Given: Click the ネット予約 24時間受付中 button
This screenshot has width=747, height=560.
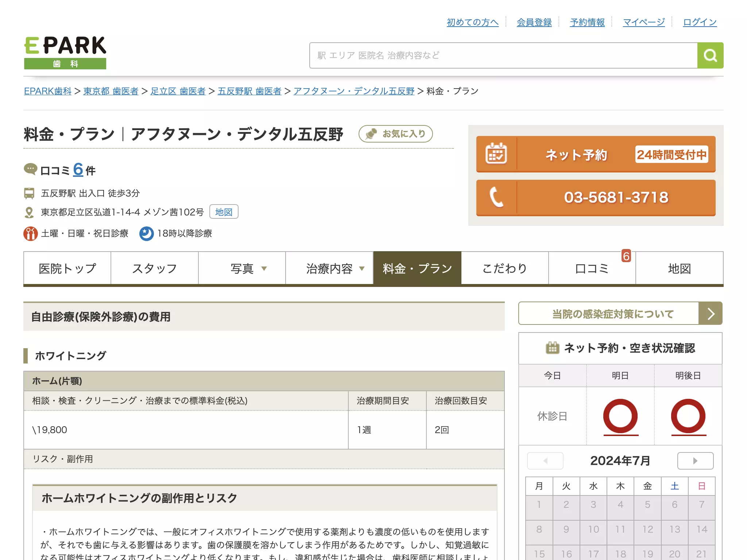Looking at the screenshot, I should 596,154.
